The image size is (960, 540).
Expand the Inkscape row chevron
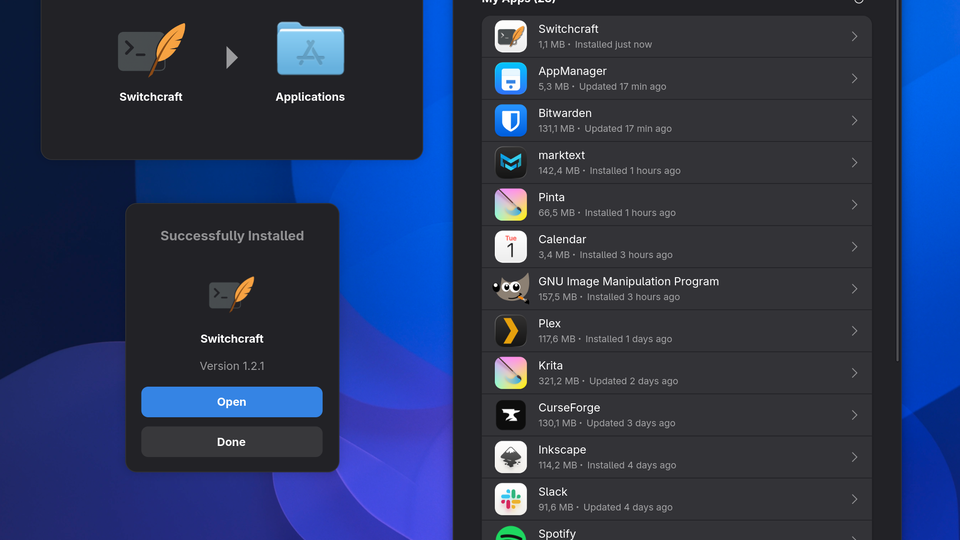(x=854, y=457)
